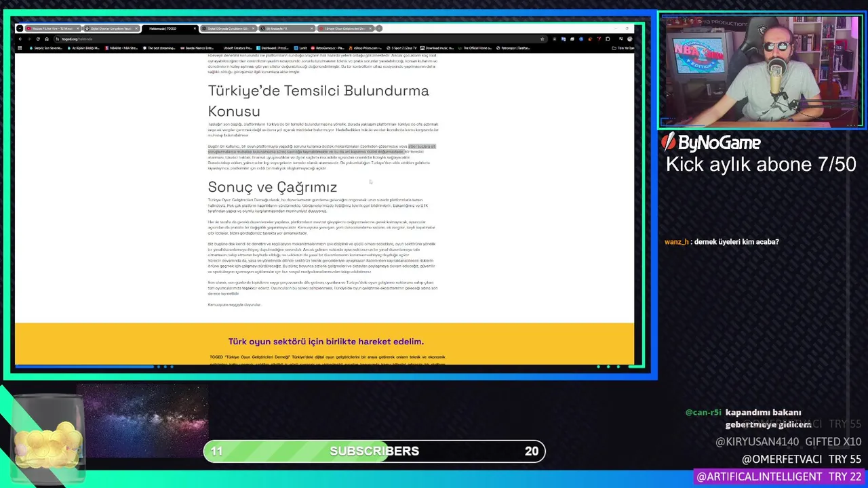Image resolution: width=868 pixels, height=488 pixels.
Task: Open the Extensions puzzle icon
Action: click(608, 39)
